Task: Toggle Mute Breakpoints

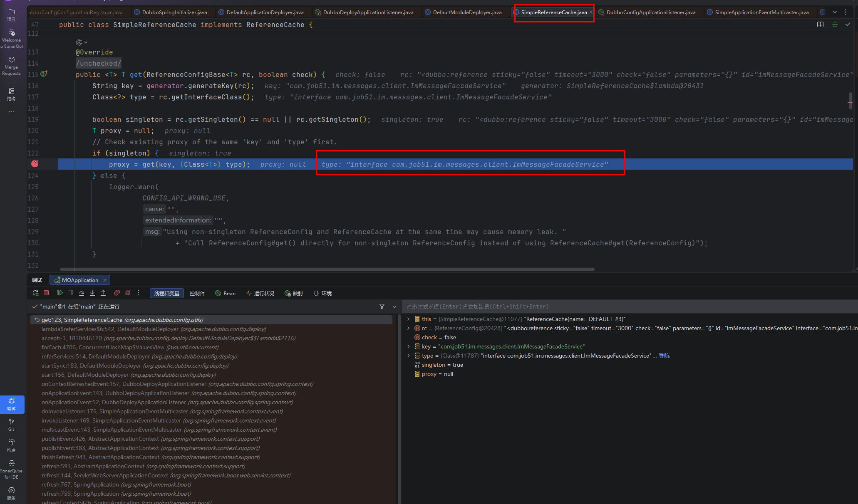Action: [x=128, y=293]
